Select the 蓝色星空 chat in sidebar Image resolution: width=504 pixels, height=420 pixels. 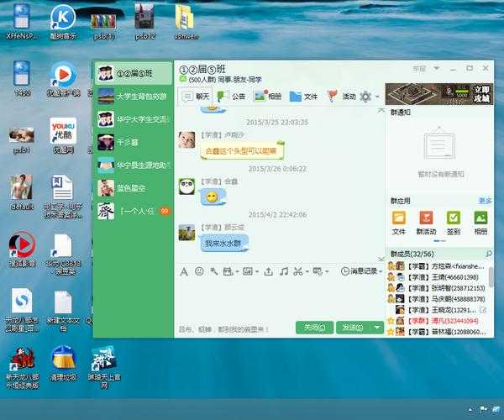pyautogui.click(x=133, y=188)
